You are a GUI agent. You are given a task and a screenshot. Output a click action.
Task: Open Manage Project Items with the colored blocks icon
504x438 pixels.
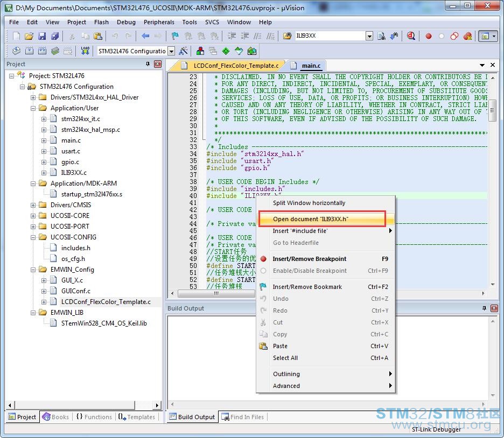(200, 51)
